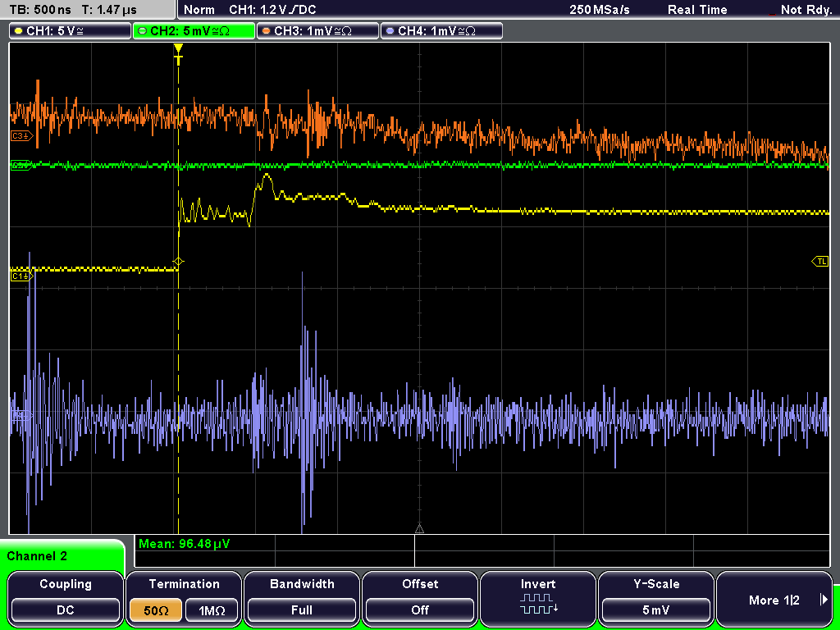
Task: Click the Mean: 96.48 µV measurement
Action: (x=185, y=544)
